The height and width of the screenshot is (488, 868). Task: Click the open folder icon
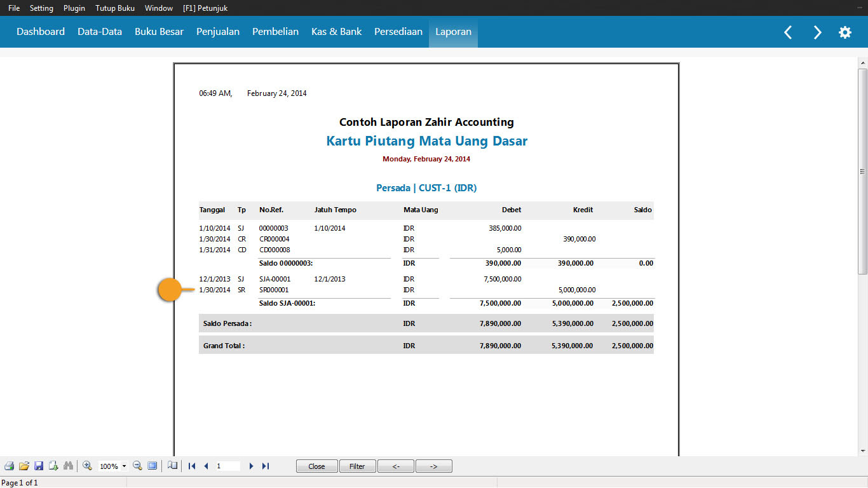click(x=24, y=466)
